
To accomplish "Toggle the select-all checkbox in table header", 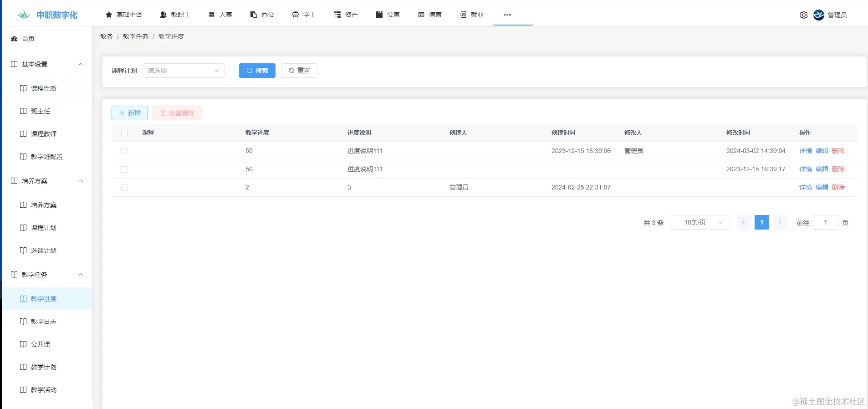I will [124, 133].
